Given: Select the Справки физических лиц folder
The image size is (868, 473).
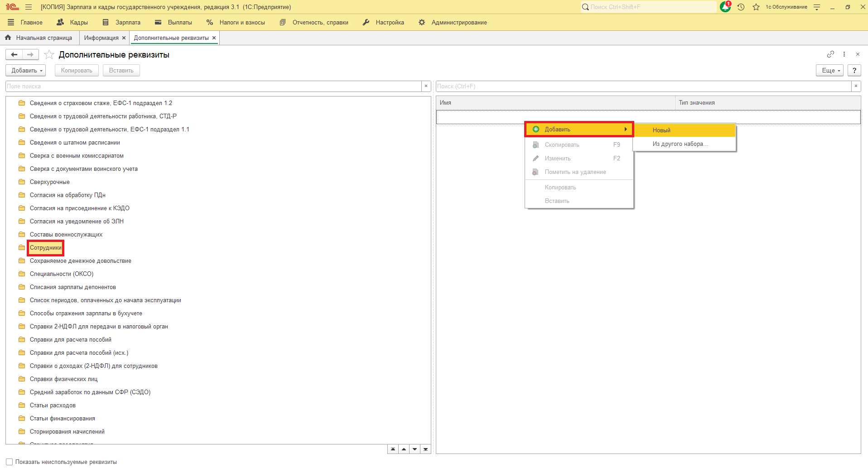Looking at the screenshot, I should [64, 379].
